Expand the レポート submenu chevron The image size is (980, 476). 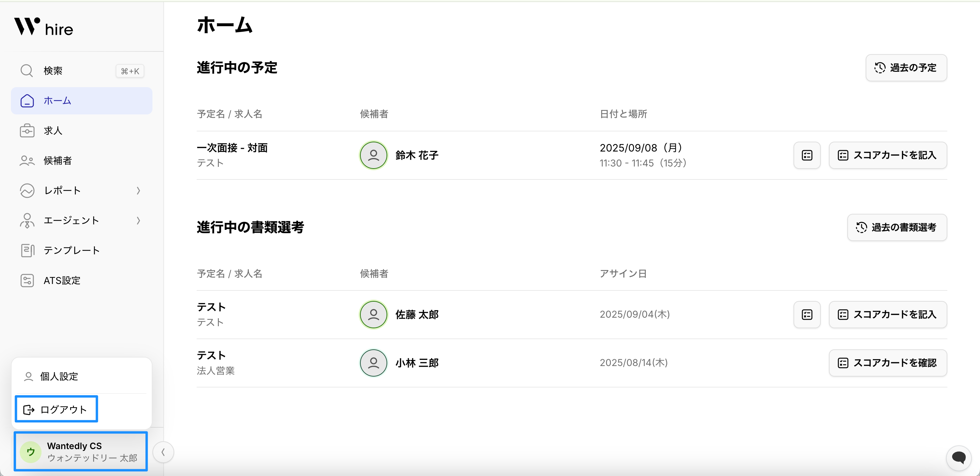coord(138,191)
